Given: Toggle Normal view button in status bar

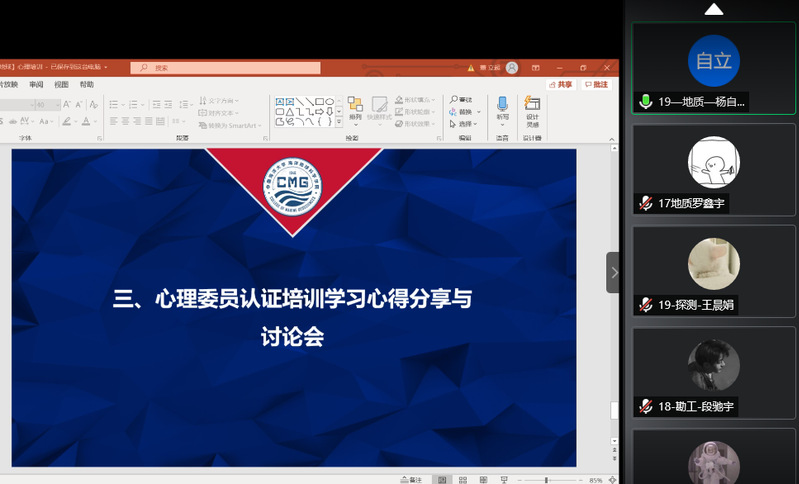Looking at the screenshot, I should 441,480.
